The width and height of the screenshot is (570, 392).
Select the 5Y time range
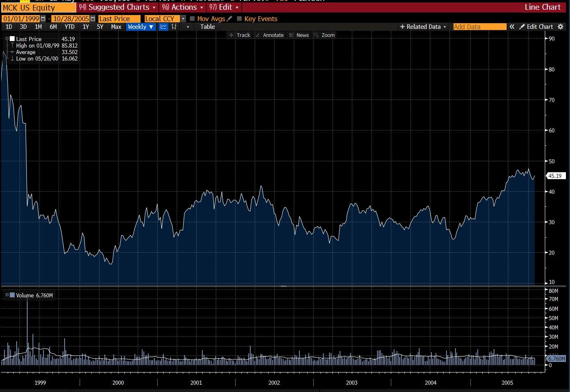(100, 27)
